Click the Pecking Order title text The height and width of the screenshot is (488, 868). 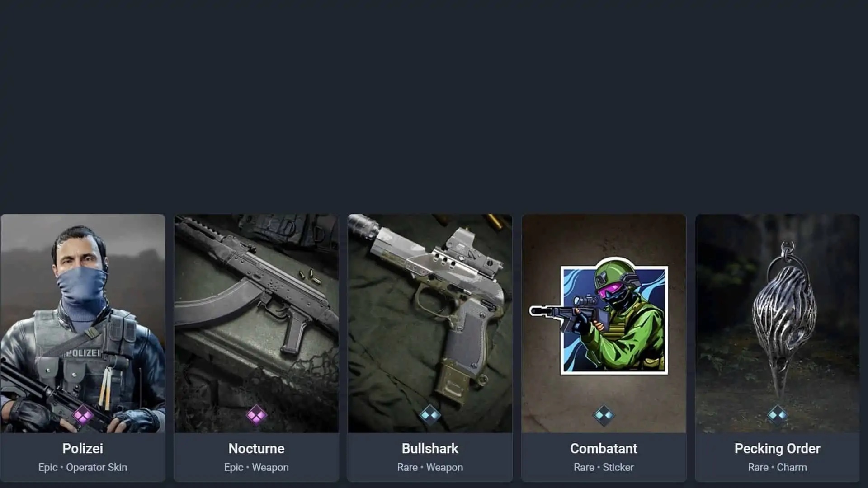777,448
